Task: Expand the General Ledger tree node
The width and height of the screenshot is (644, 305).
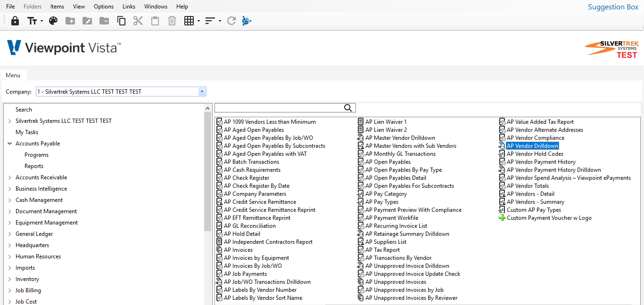Action: click(x=9, y=234)
